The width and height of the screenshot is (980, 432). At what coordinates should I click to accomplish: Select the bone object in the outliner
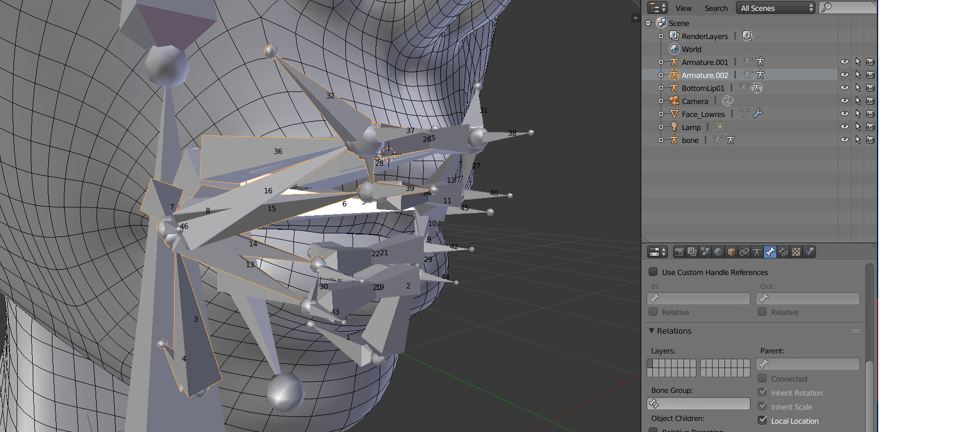pyautogui.click(x=690, y=140)
